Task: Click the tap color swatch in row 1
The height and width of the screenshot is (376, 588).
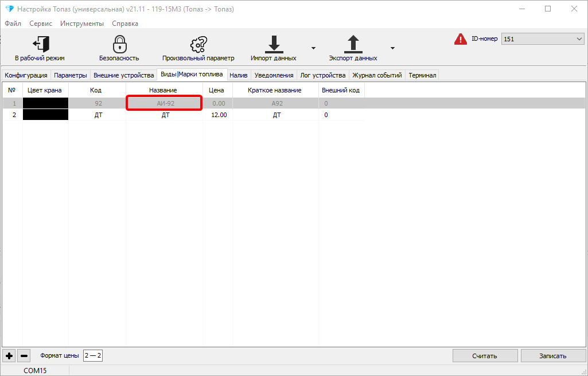Action: pos(45,103)
